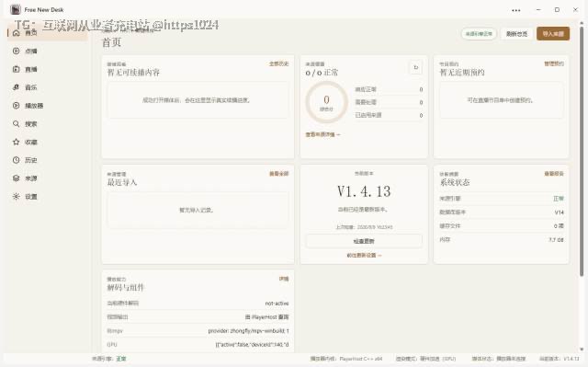Screen dimensions: 588x367
Task: Open the 全部历史 all history link
Action: tap(278, 63)
